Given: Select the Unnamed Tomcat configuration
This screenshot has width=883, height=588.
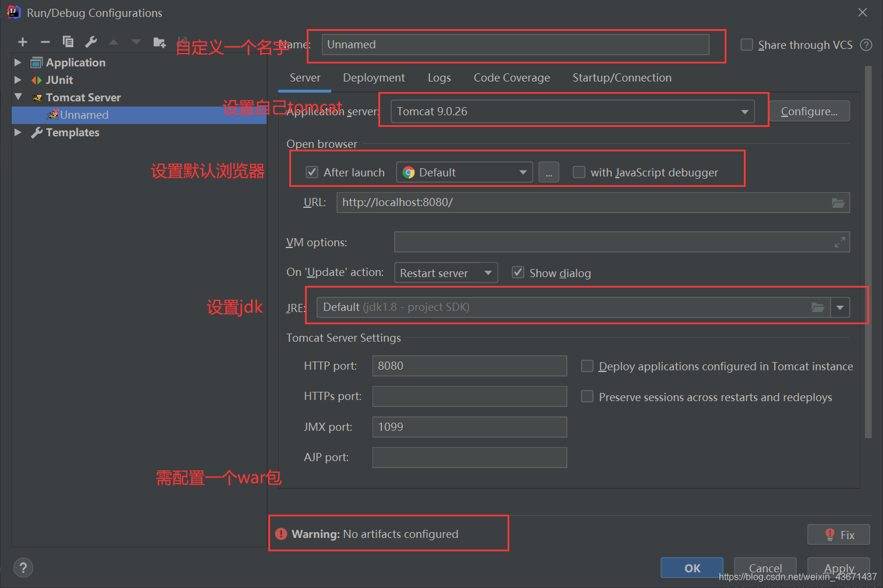Looking at the screenshot, I should tap(139, 115).
